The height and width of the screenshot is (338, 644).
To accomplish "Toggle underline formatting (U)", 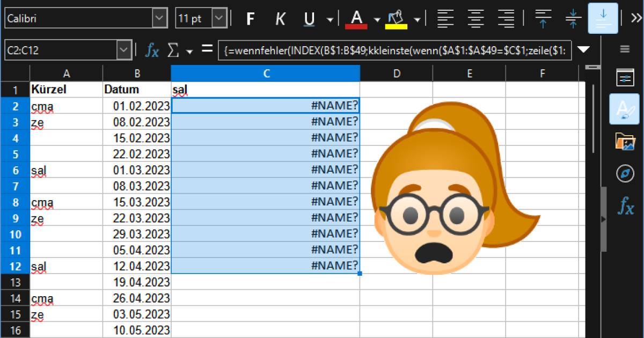I will (309, 19).
